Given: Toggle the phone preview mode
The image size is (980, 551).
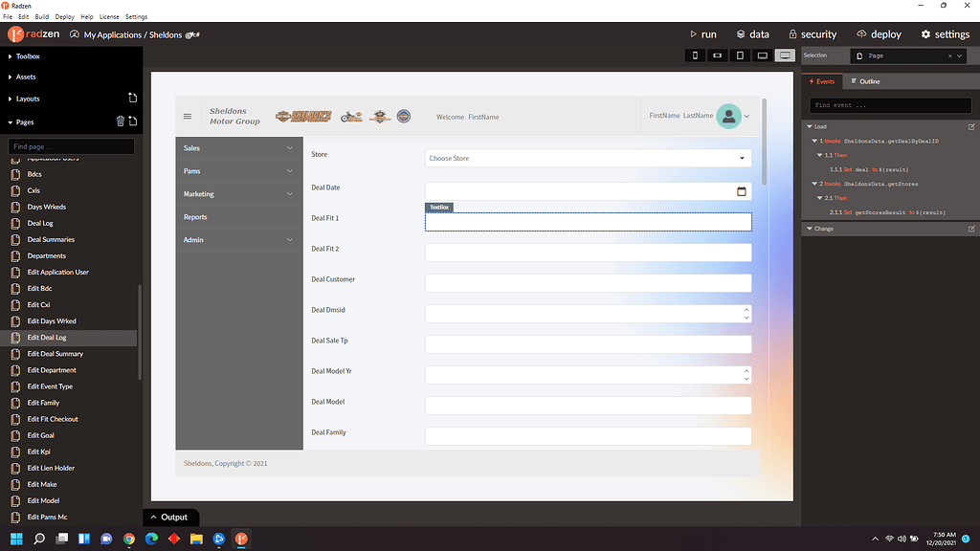Looking at the screenshot, I should pyautogui.click(x=695, y=55).
